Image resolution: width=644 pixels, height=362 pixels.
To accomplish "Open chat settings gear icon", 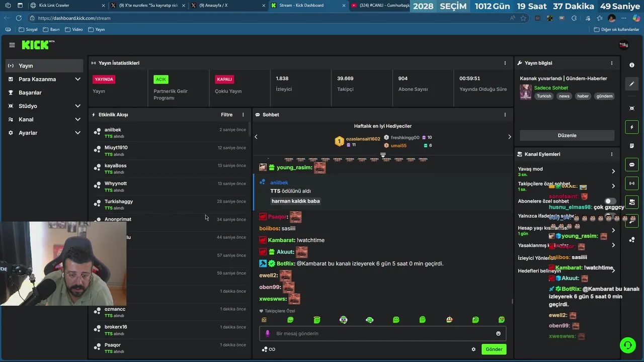I will 473,349.
